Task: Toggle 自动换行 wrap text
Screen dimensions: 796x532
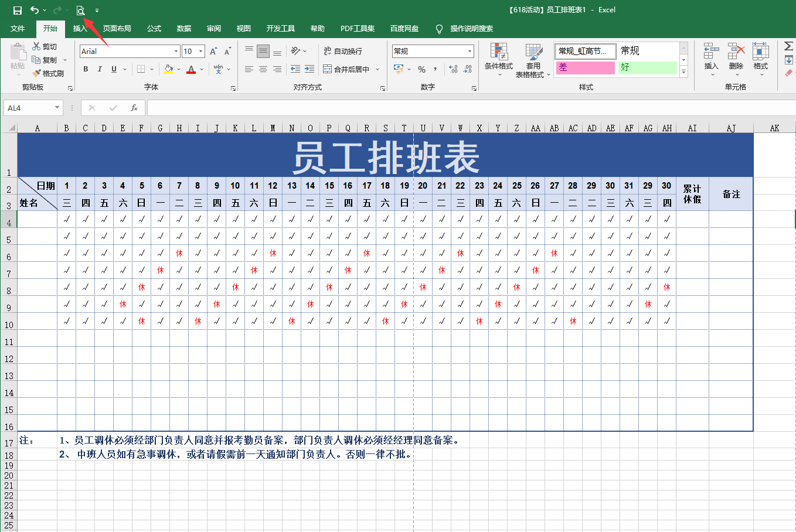Action: coord(343,52)
